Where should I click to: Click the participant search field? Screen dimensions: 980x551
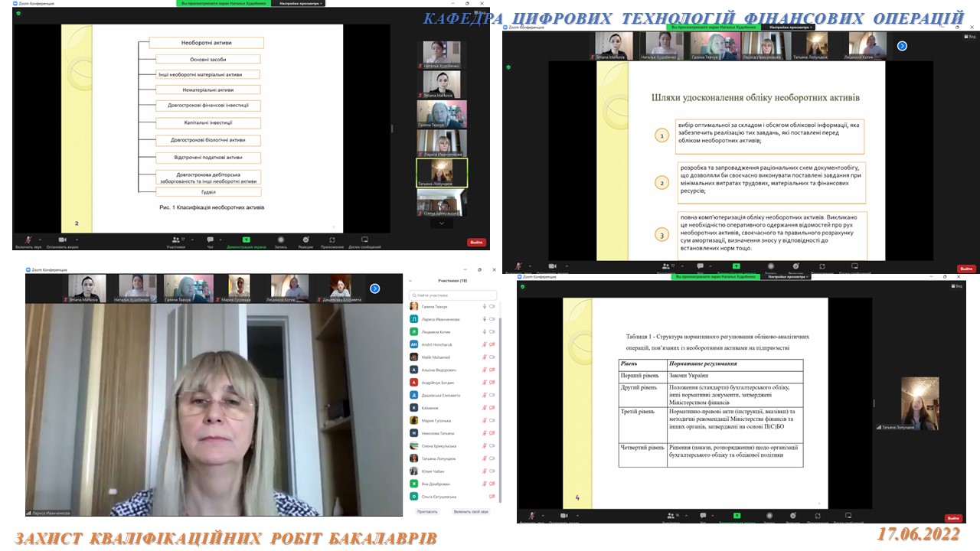click(x=453, y=294)
